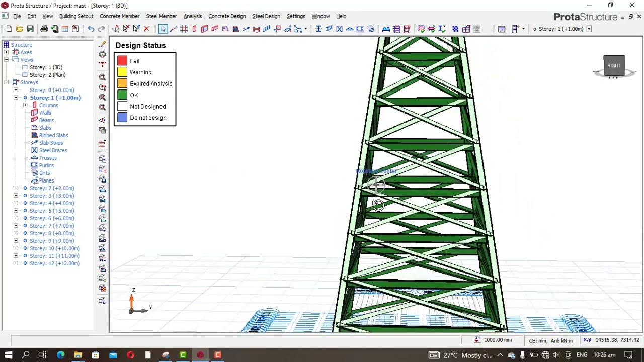This screenshot has height=362, width=644.
Task: Collapse the Storeys tree node
Action: (x=6, y=82)
